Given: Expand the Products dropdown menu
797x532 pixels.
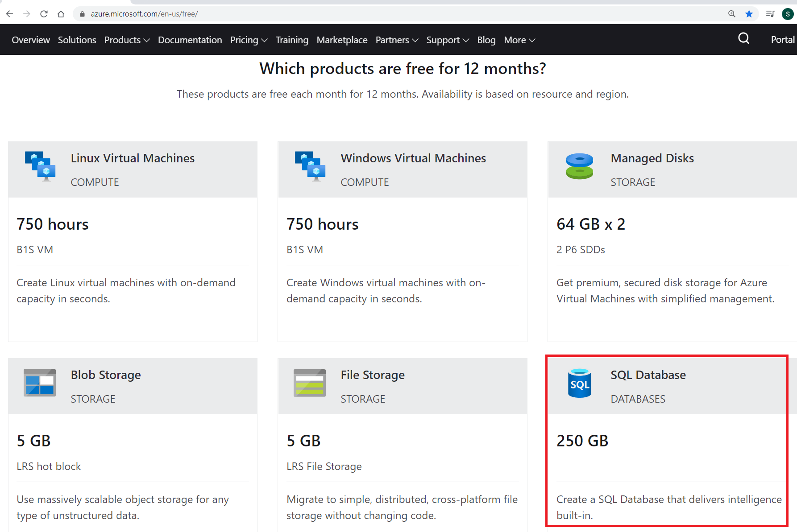Looking at the screenshot, I should tap(127, 40).
